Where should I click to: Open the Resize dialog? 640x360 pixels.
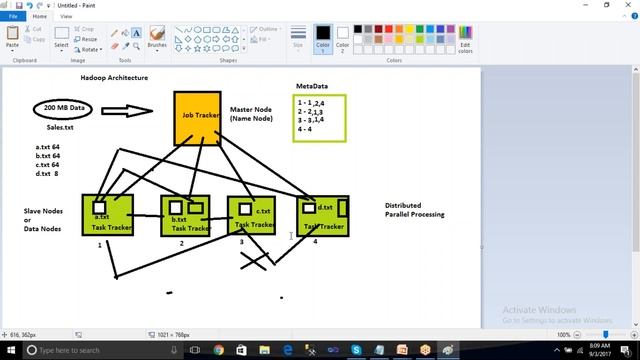click(86, 39)
